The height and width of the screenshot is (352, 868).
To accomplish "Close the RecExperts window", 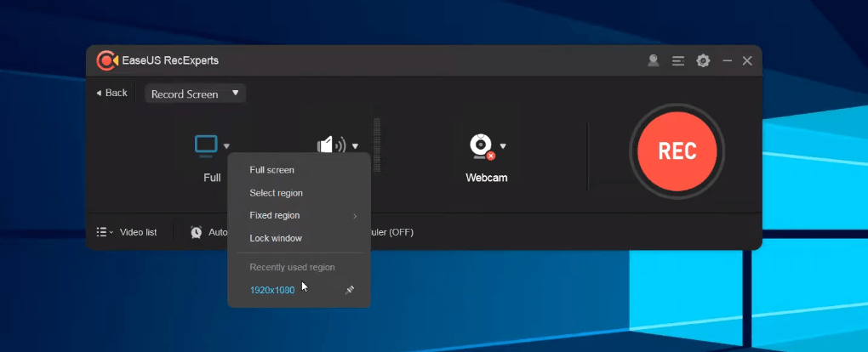I will click(747, 61).
